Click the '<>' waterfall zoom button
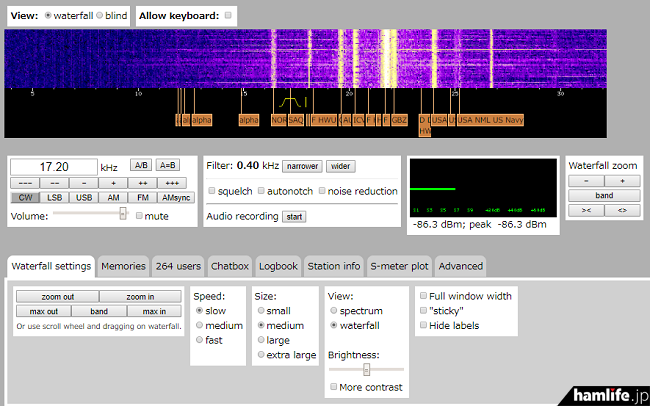 tap(622, 210)
